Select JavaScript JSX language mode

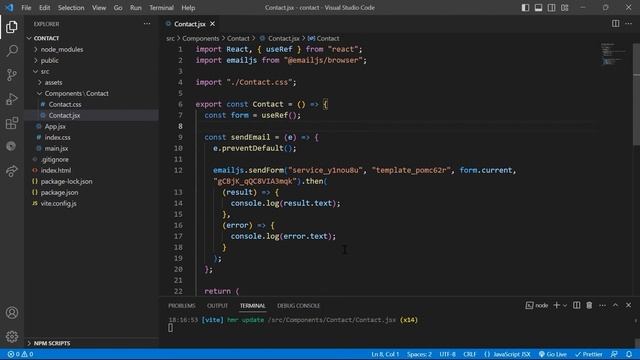[x=507, y=354]
